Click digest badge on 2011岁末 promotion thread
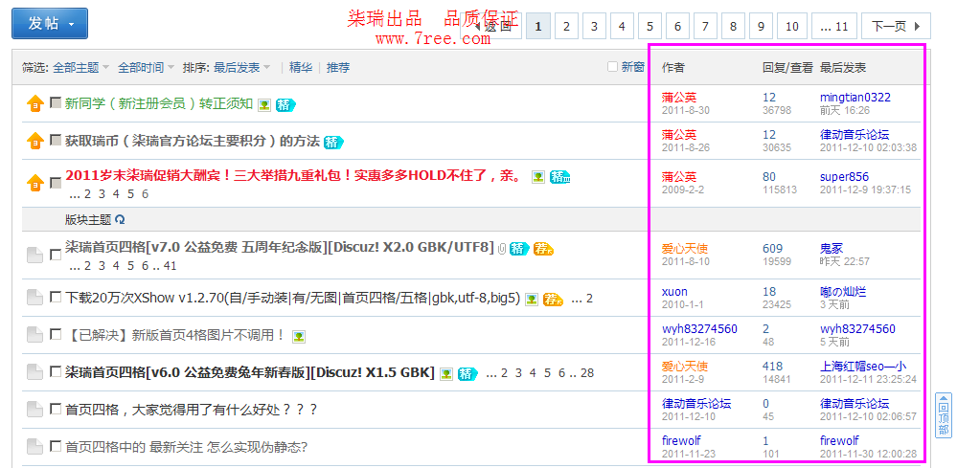The height and width of the screenshot is (468, 980). point(560,177)
